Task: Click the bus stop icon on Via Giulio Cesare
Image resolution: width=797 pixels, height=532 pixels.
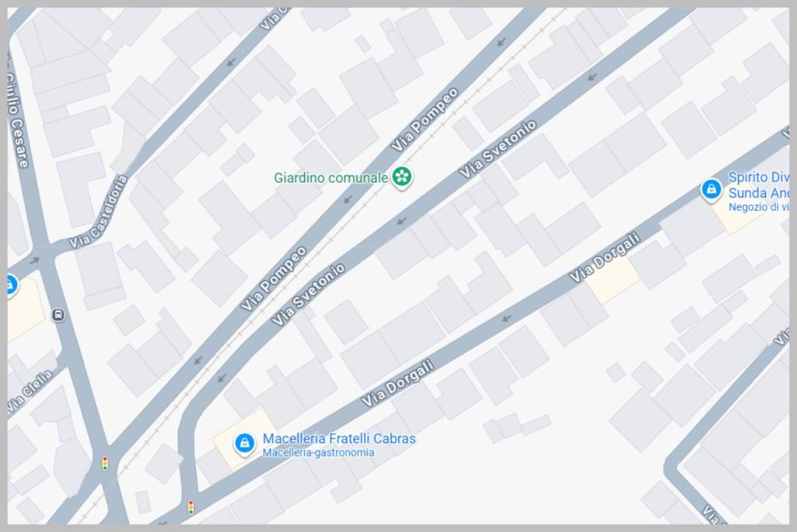Action: coord(58,315)
